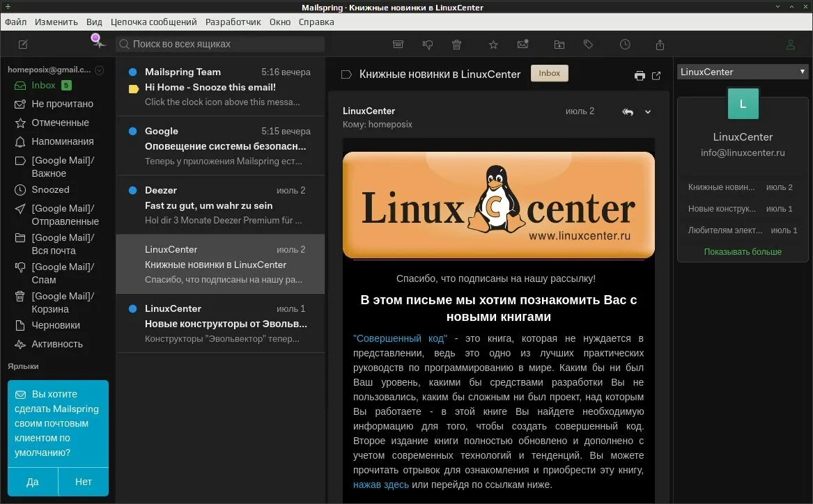This screenshot has height=504, width=813.
Task: Open Новые конструкторы от Эвольвектор email
Action: point(221,323)
